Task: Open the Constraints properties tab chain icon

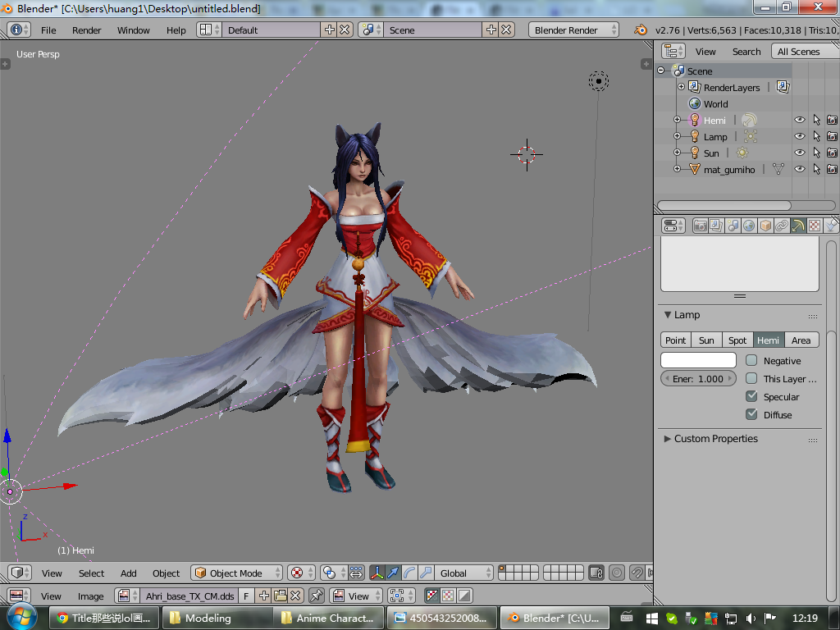Action: [782, 226]
